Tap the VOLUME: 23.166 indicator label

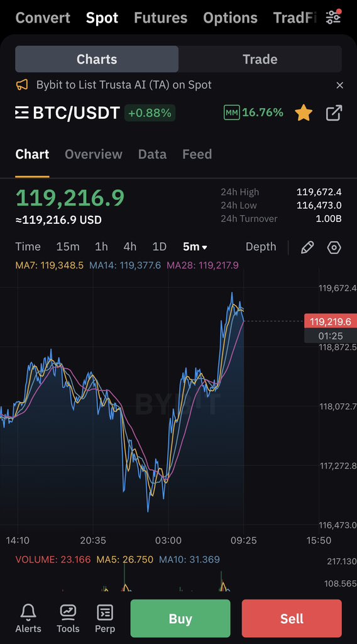[x=53, y=559]
